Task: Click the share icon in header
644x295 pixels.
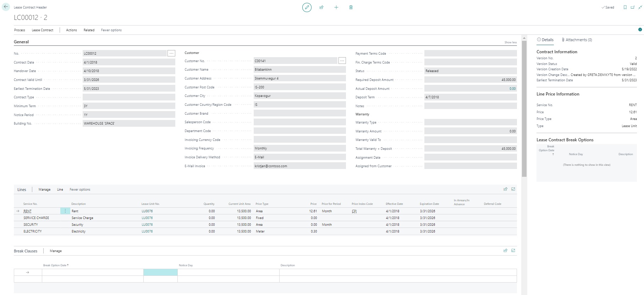Action: pos(321,7)
